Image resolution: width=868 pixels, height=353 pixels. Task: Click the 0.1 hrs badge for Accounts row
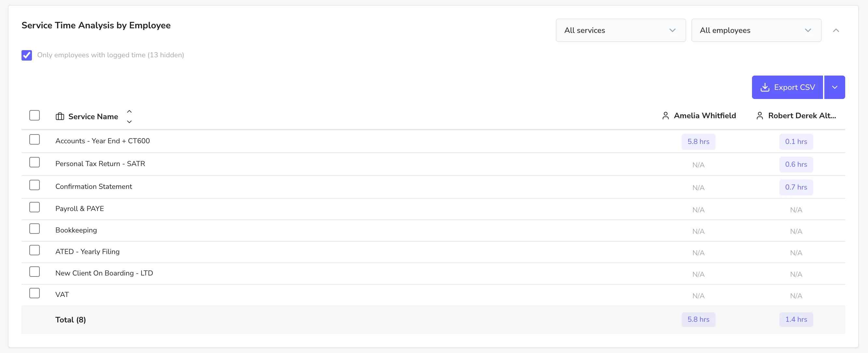pos(796,142)
